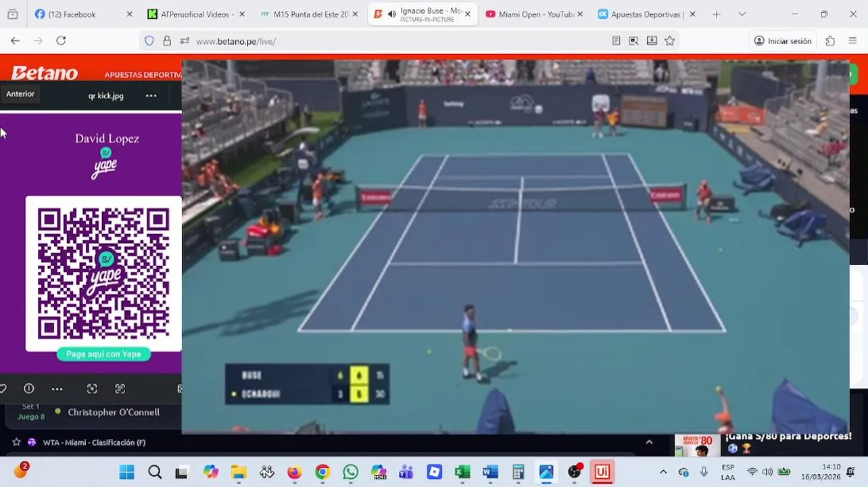Open Task View on the taskbar
The height and width of the screenshot is (487, 868).
point(182,472)
